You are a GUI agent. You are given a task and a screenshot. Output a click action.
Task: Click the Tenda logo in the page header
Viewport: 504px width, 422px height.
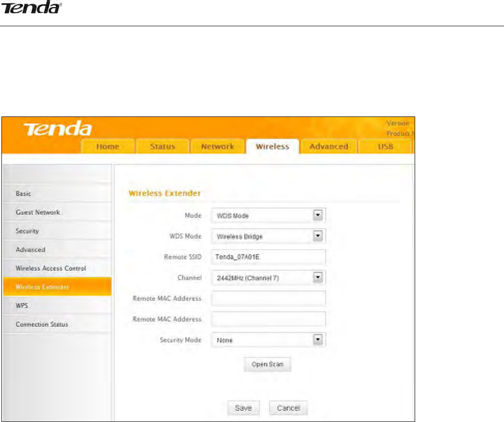tap(31, 8)
